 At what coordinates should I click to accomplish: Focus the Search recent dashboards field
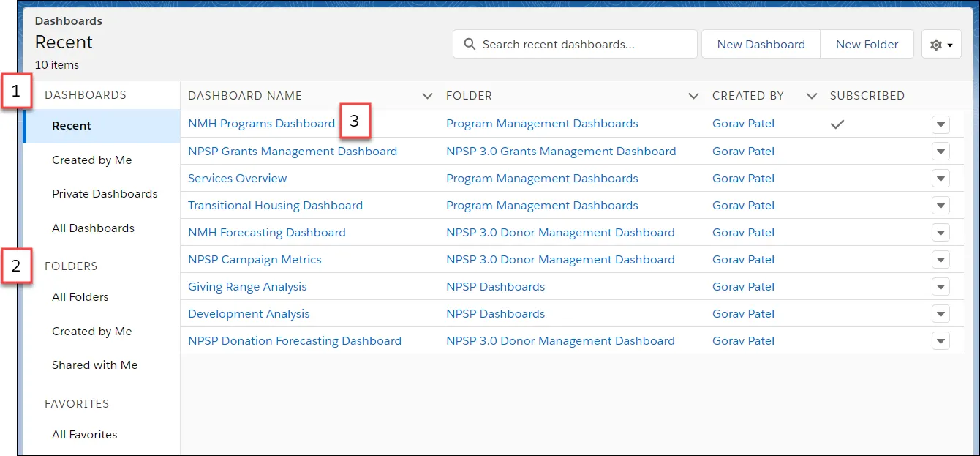tap(575, 45)
